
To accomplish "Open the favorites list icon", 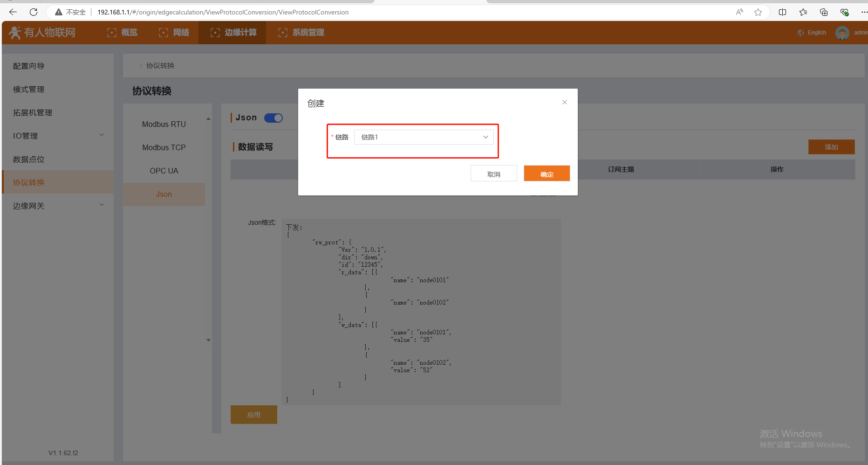I will pos(803,12).
